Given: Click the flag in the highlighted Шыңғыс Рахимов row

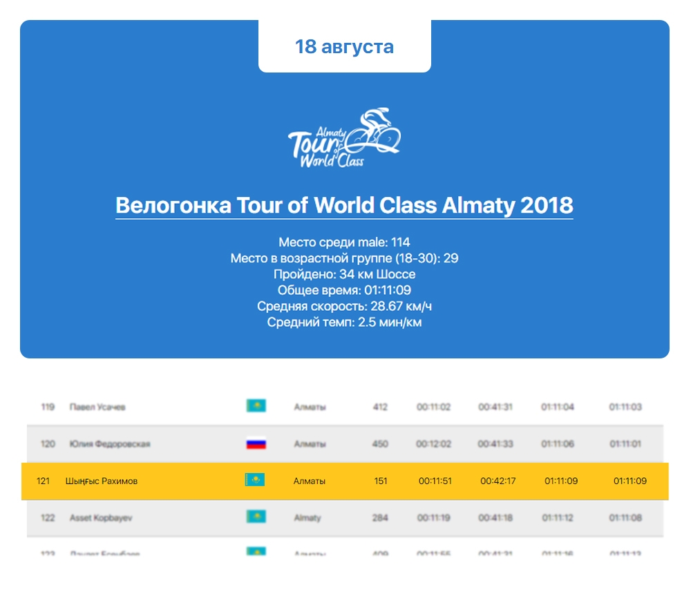Looking at the screenshot, I should tap(255, 480).
